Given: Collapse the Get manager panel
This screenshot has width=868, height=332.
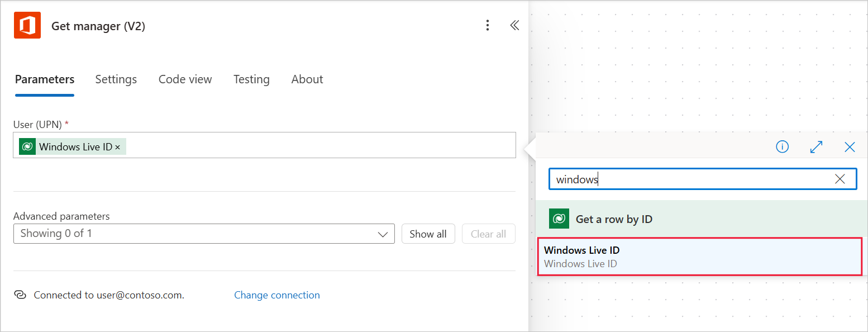Looking at the screenshot, I should (x=514, y=25).
